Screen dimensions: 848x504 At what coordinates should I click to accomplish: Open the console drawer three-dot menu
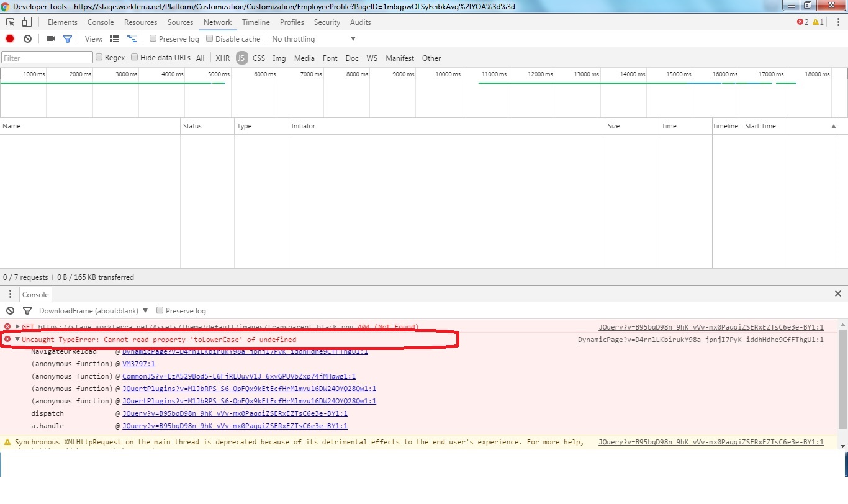[x=10, y=294]
